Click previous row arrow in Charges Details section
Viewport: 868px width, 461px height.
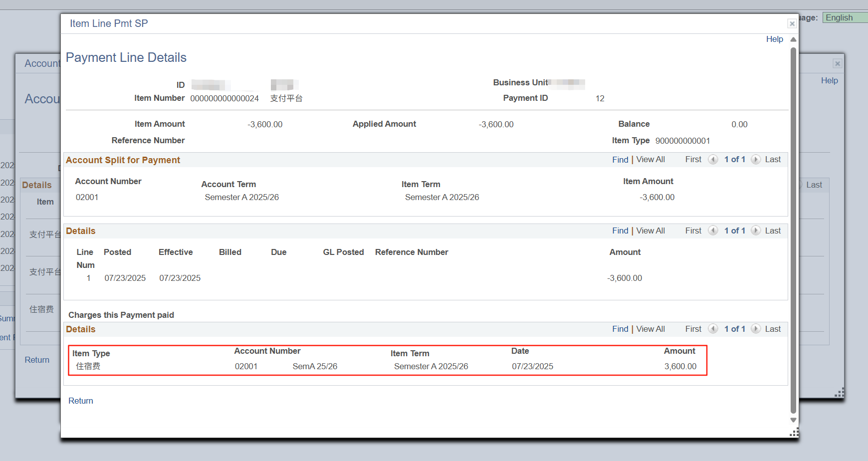pyautogui.click(x=713, y=329)
